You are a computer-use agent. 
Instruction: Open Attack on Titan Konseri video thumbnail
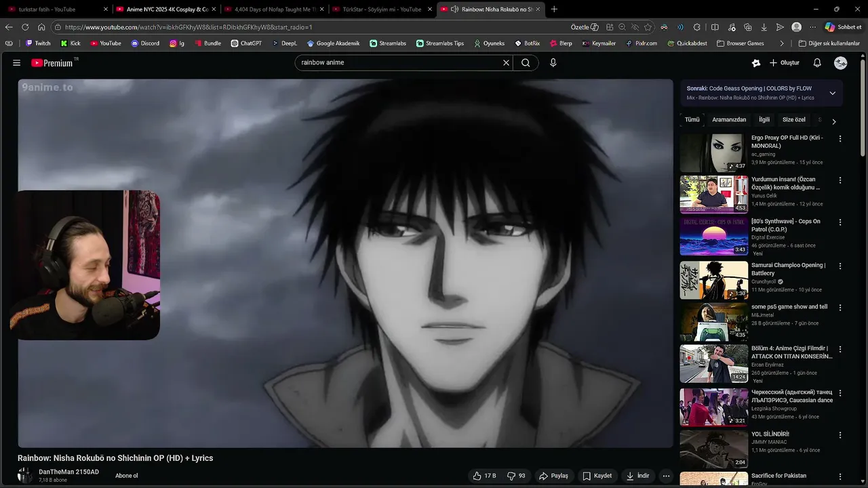click(714, 364)
